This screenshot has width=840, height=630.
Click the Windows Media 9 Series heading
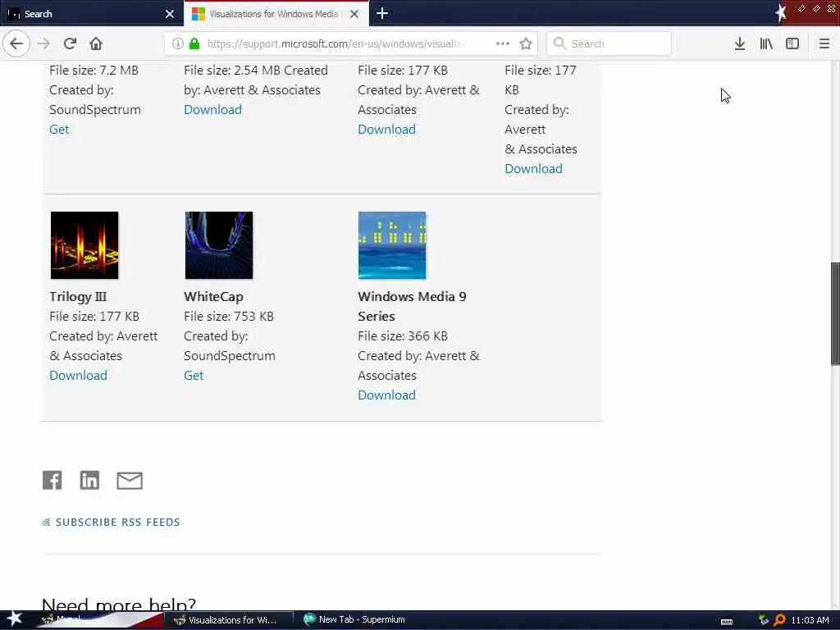(412, 306)
